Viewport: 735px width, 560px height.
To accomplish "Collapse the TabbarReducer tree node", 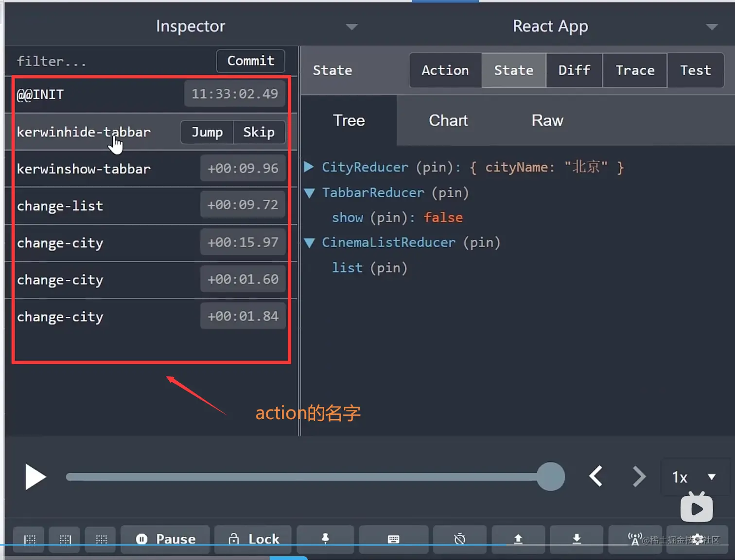I will tap(309, 193).
